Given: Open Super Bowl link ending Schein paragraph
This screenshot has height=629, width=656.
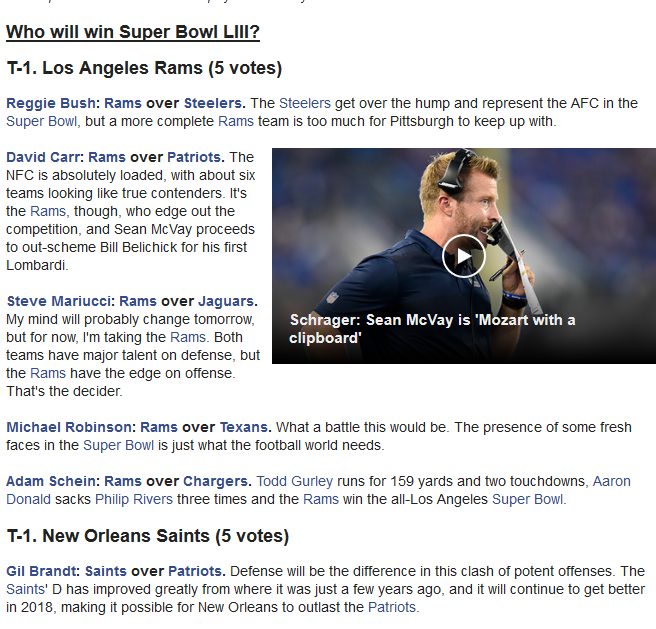Looking at the screenshot, I should coord(528,499).
